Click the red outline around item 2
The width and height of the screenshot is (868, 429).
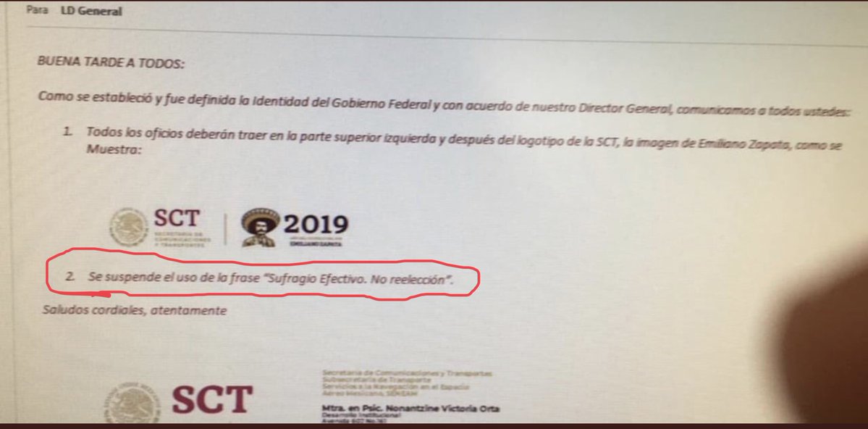[262, 276]
